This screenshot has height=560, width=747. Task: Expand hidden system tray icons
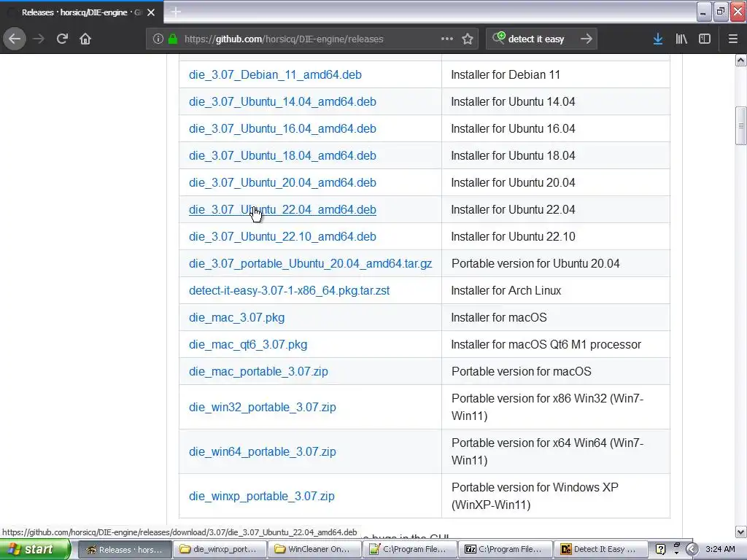(692, 550)
